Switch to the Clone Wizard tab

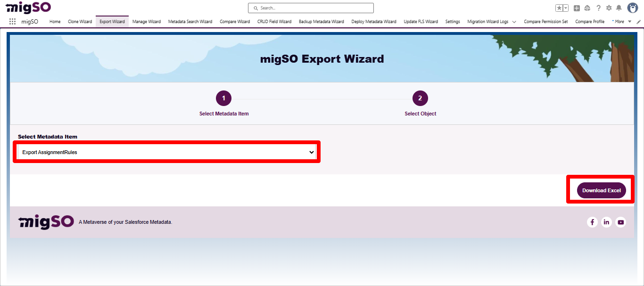[x=80, y=22]
